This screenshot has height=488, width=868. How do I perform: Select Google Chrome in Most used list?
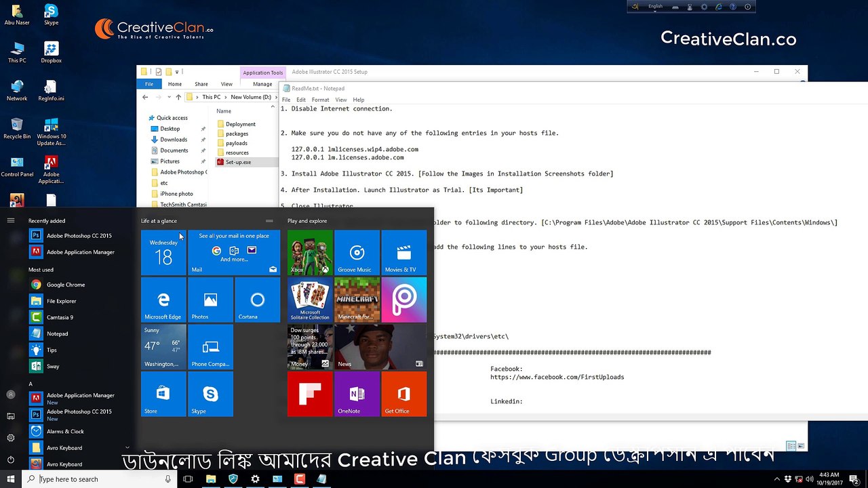pos(66,285)
